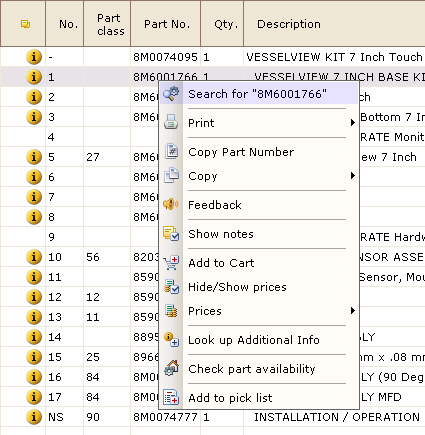Click the info icon for item 8
Viewport: 425px width, 435px height.
(x=34, y=217)
